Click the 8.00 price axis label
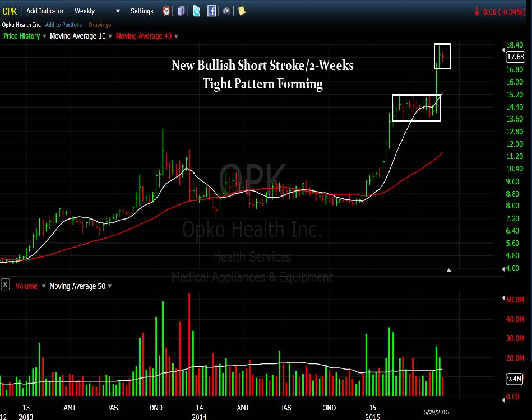 point(513,206)
